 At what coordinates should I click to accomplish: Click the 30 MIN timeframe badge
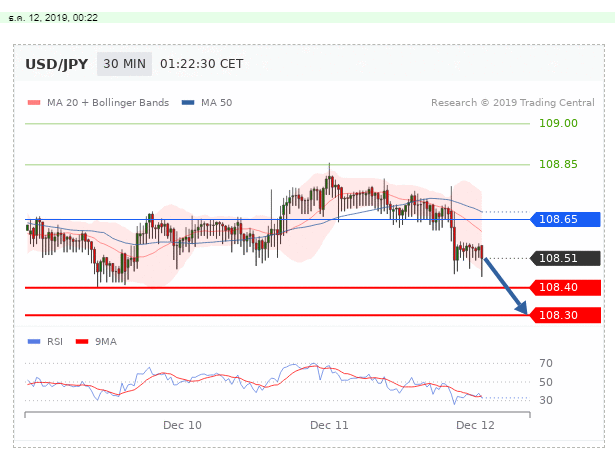click(124, 64)
